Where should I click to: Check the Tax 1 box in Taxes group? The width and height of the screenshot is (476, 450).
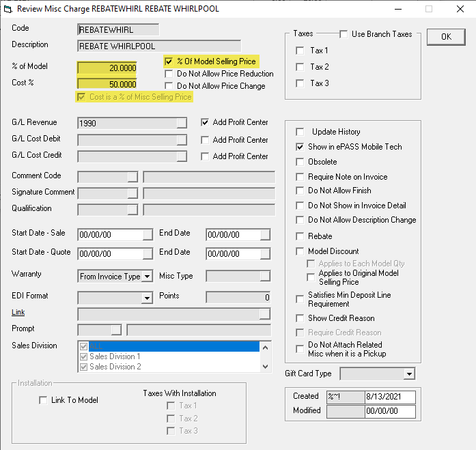point(300,51)
